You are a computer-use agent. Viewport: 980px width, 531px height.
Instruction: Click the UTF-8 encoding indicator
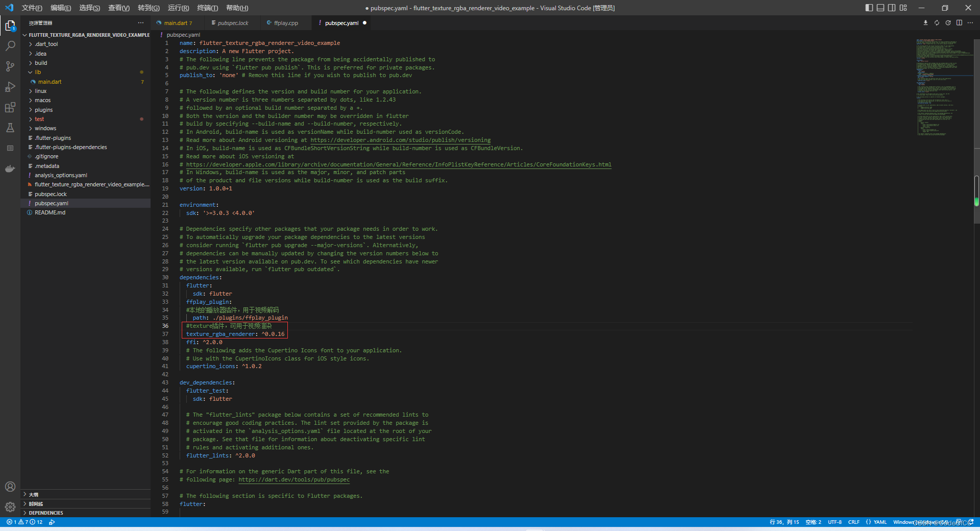click(x=835, y=522)
